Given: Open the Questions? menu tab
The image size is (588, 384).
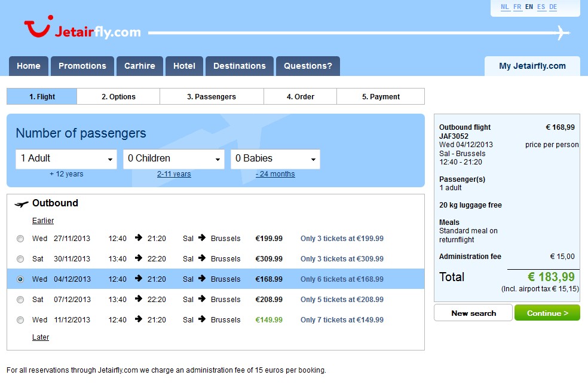Looking at the screenshot, I should coord(308,66).
